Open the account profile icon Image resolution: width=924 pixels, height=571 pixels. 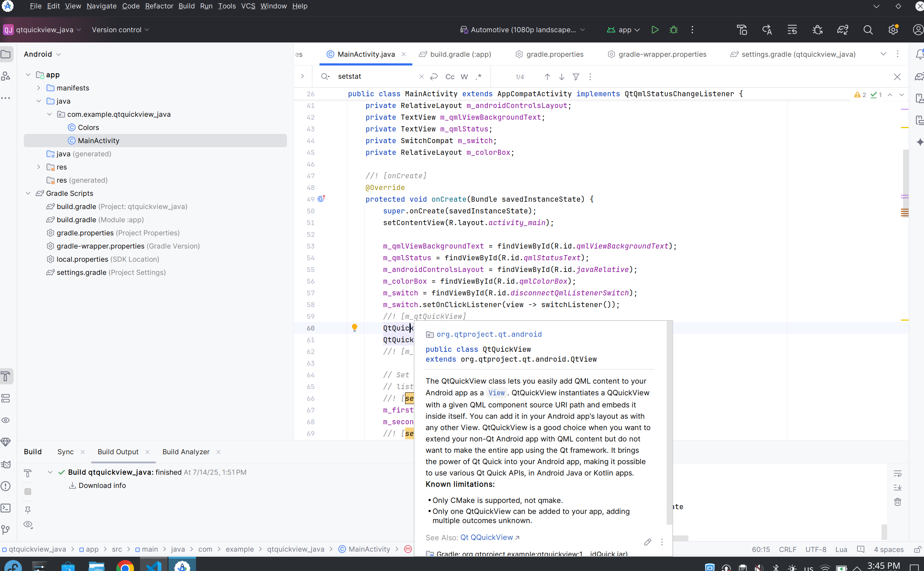918,30
